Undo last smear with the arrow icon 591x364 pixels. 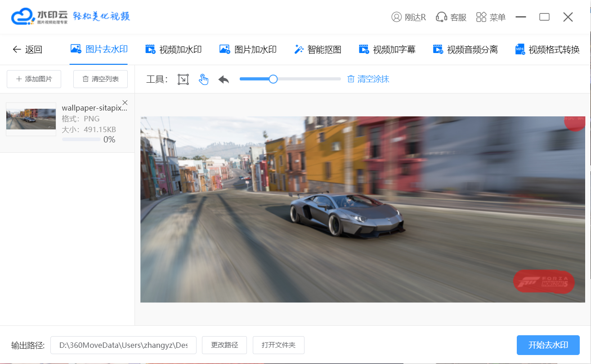[224, 80]
